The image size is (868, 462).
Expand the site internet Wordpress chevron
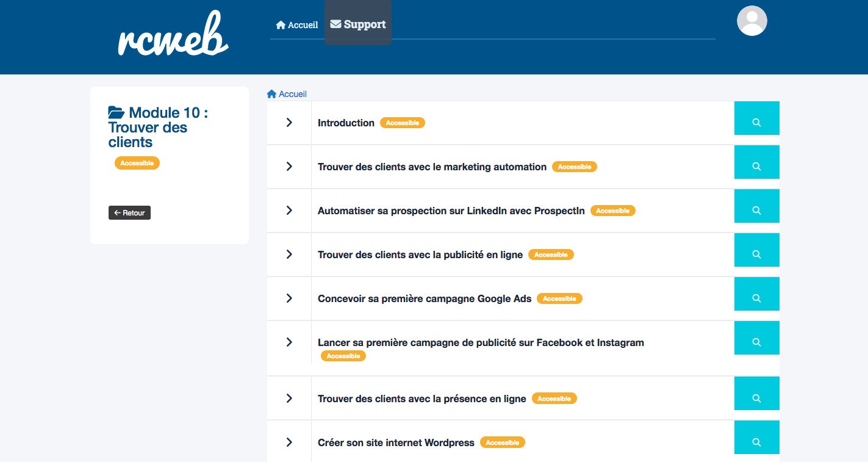point(289,442)
